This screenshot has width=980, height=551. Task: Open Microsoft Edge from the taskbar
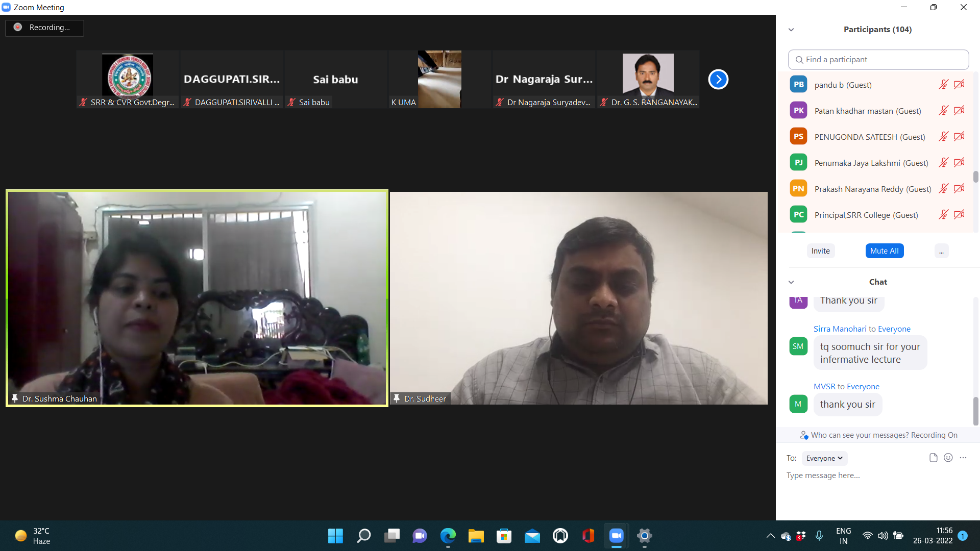pyautogui.click(x=448, y=536)
